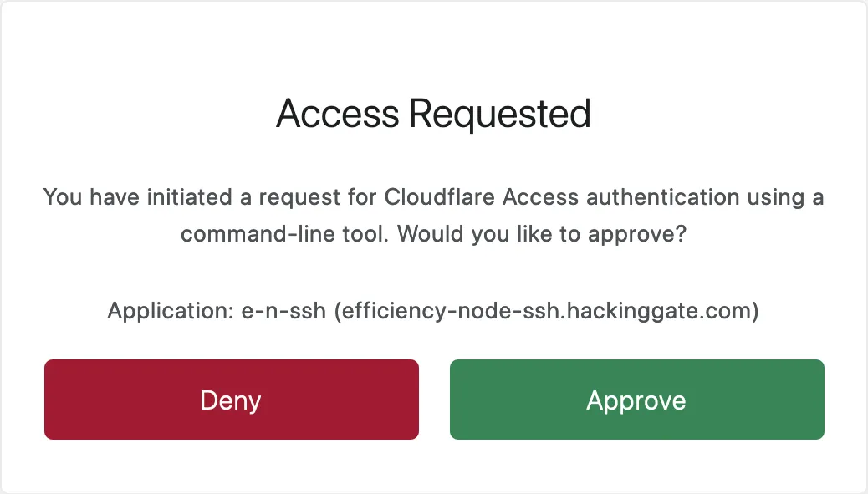Select the Application details line

(x=433, y=310)
